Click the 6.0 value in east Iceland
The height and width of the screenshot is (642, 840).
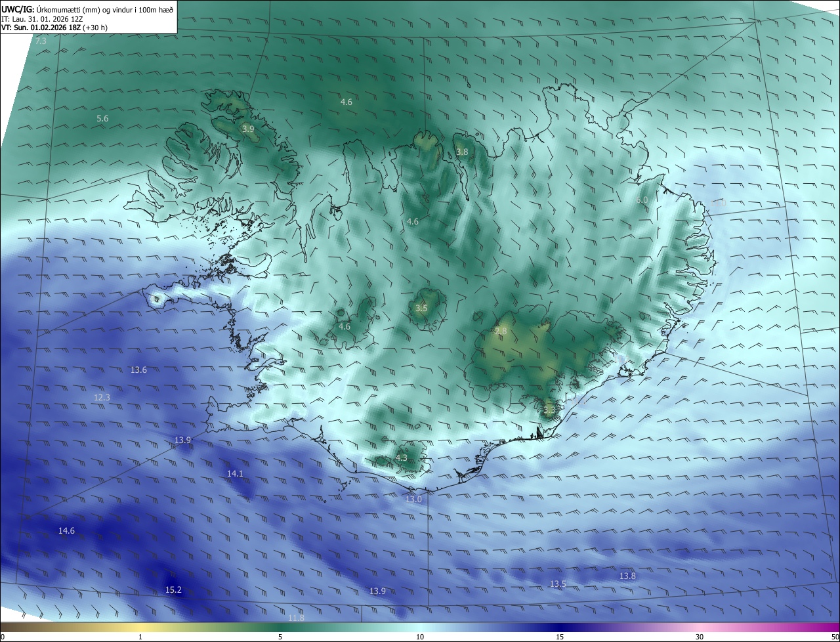[x=642, y=200]
